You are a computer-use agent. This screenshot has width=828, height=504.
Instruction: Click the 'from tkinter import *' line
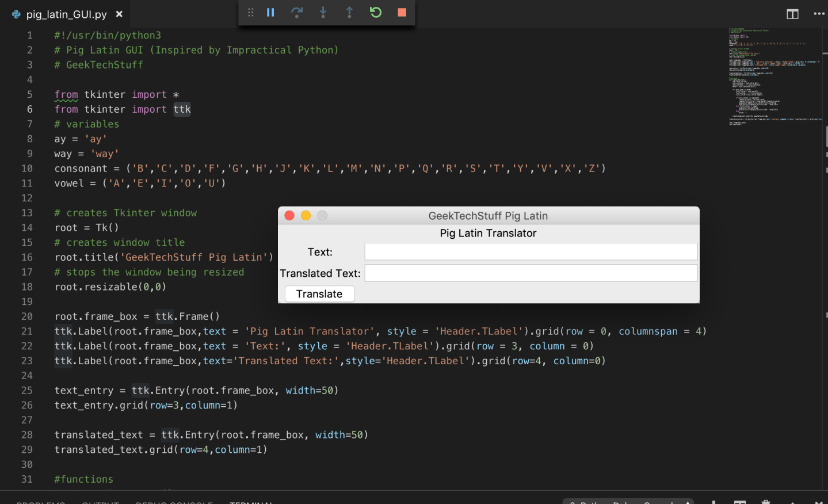click(x=117, y=94)
